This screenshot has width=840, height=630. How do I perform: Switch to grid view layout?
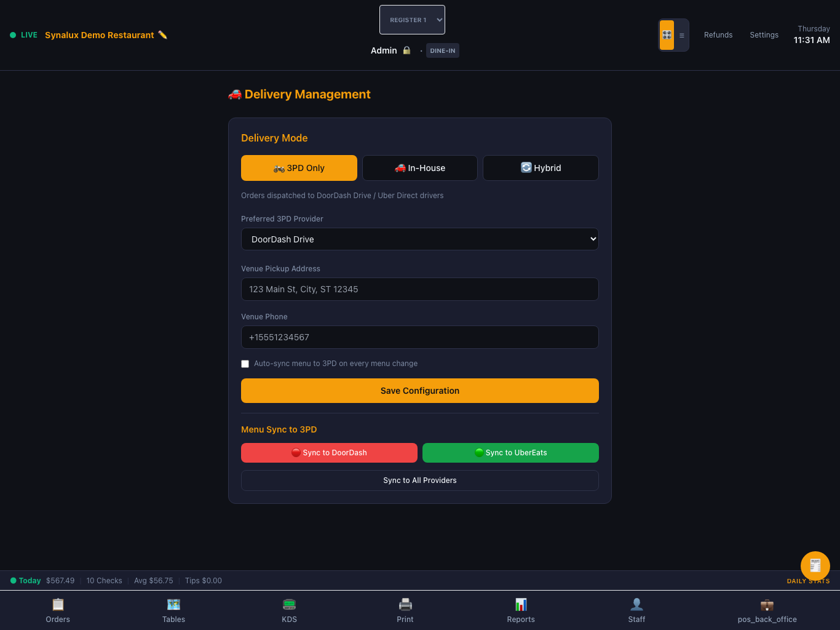[667, 35]
